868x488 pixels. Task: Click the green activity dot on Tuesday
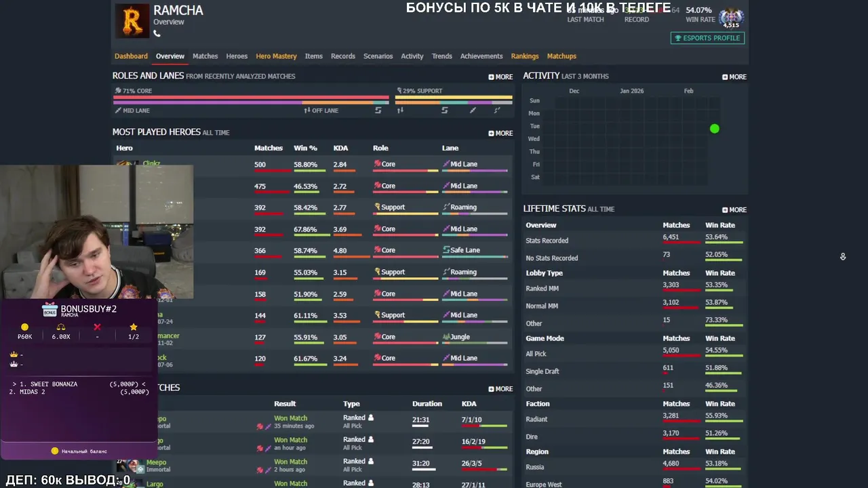point(714,129)
